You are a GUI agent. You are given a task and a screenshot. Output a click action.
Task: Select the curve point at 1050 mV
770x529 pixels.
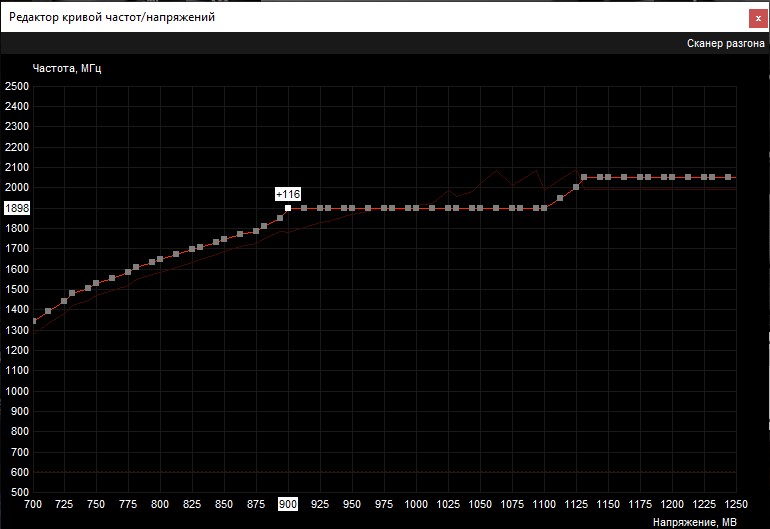(480, 208)
